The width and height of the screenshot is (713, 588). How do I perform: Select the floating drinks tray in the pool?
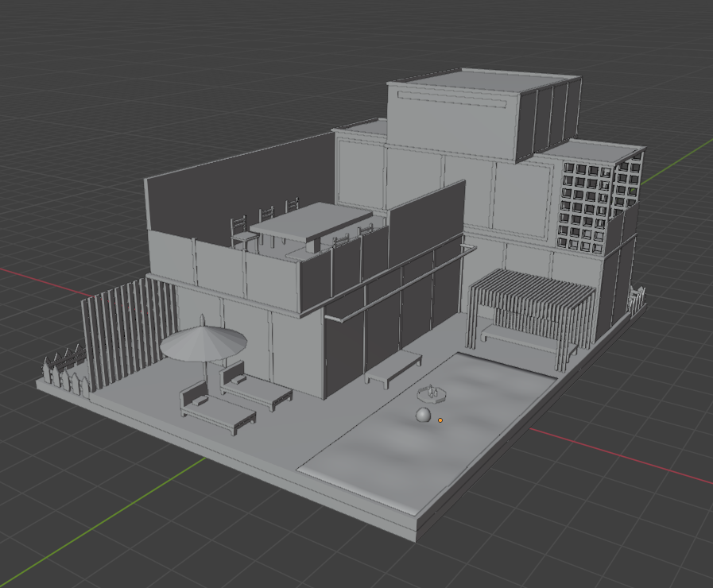(x=431, y=393)
